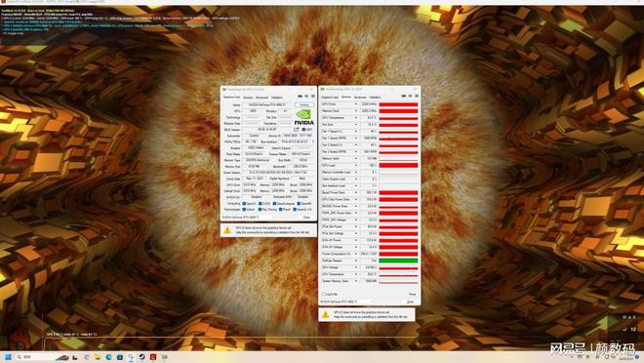Click the Driver Version field

(x=278, y=173)
